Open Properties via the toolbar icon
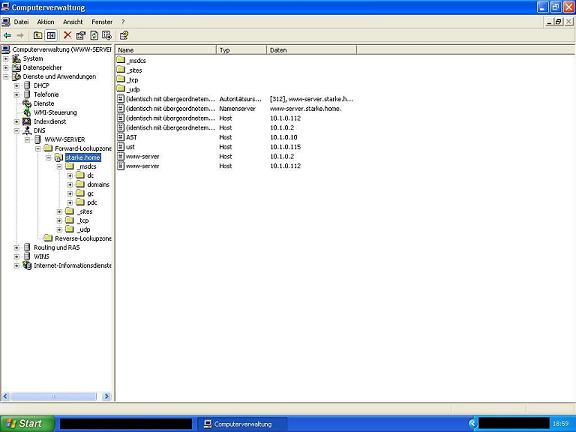The width and height of the screenshot is (576, 432). [80, 35]
